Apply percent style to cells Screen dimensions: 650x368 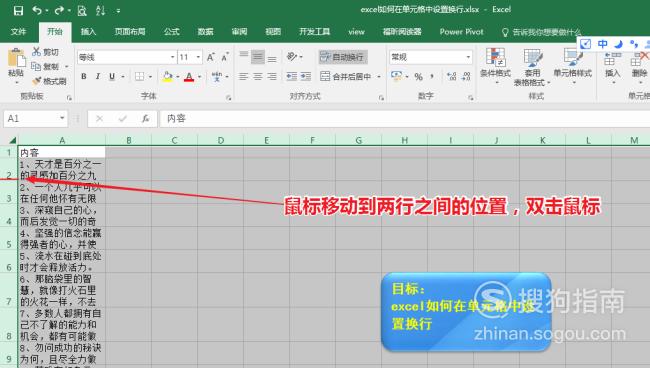419,77
